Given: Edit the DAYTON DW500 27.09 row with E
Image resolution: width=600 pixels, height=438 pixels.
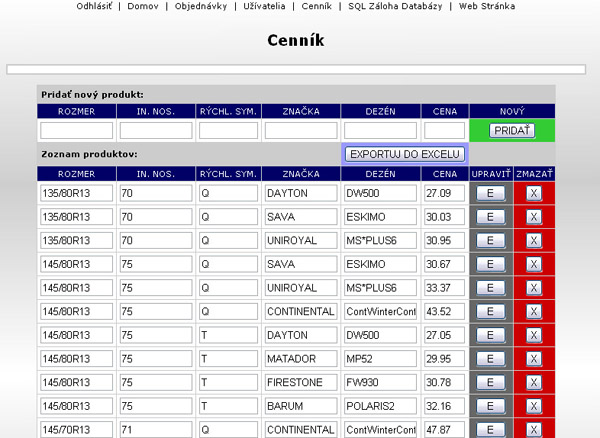Looking at the screenshot, I should point(490,193).
